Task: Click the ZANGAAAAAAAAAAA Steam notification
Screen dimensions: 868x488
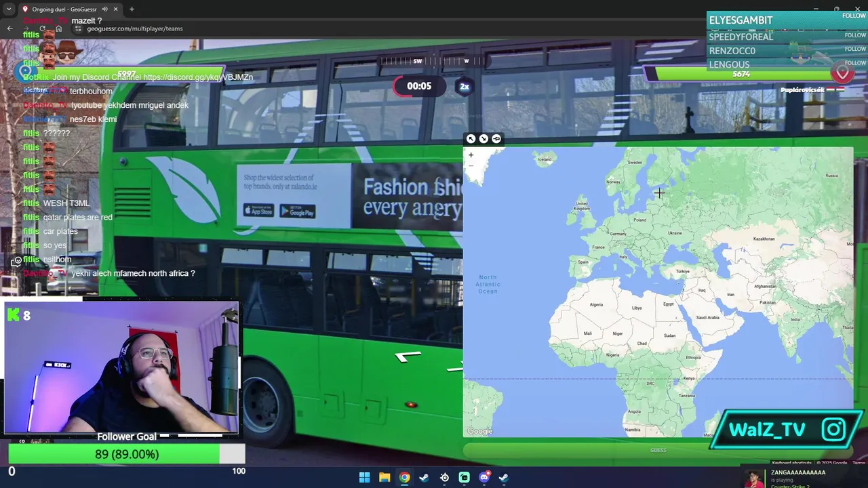Action: [804, 477]
